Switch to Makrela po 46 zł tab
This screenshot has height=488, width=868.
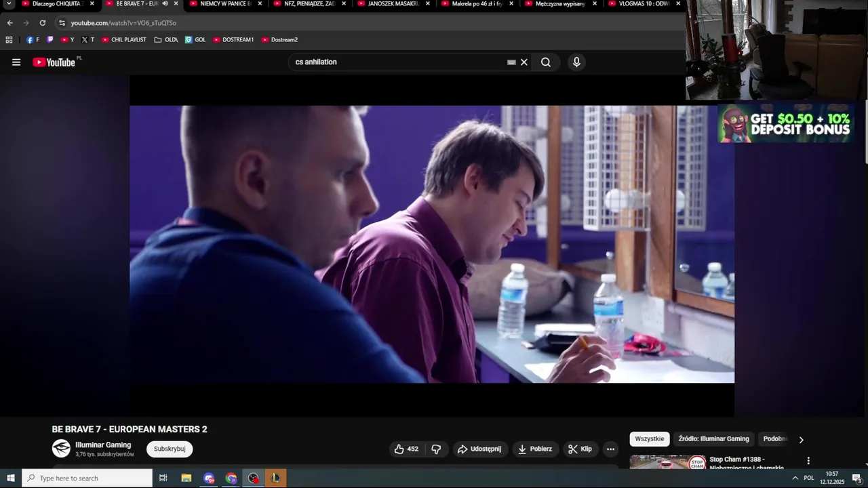473,3
